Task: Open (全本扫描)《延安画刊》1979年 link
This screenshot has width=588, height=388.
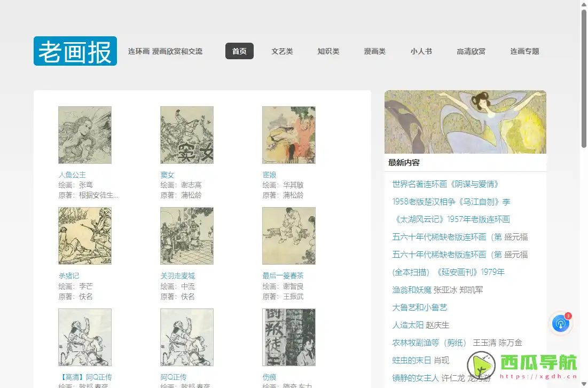Action: [448, 272]
